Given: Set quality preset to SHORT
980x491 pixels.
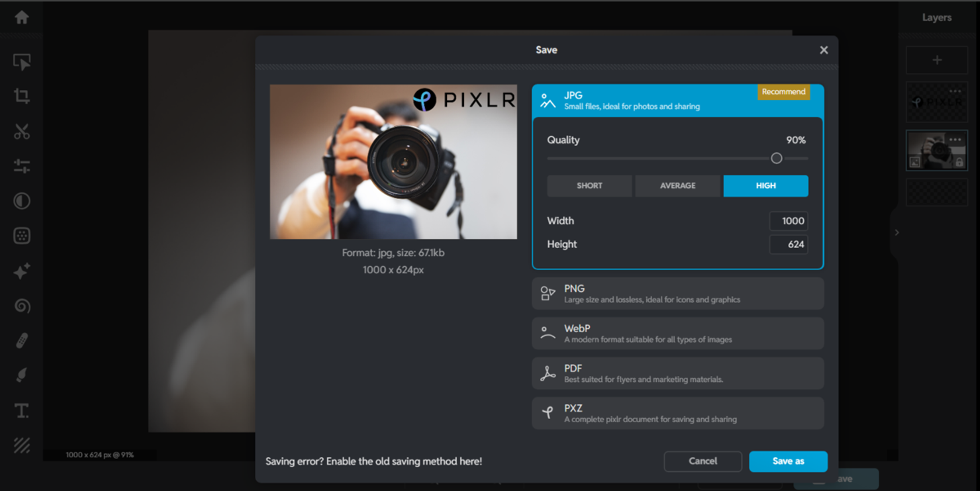Looking at the screenshot, I should click(x=589, y=186).
